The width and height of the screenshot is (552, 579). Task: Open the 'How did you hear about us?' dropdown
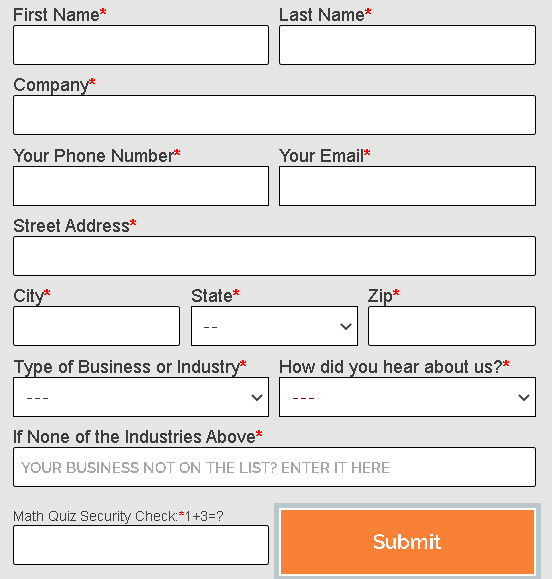coord(407,397)
